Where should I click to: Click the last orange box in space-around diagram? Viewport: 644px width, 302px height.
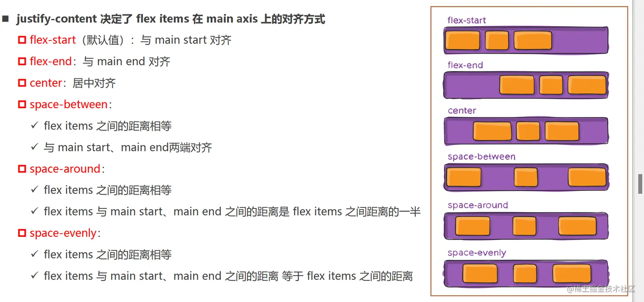(577, 226)
